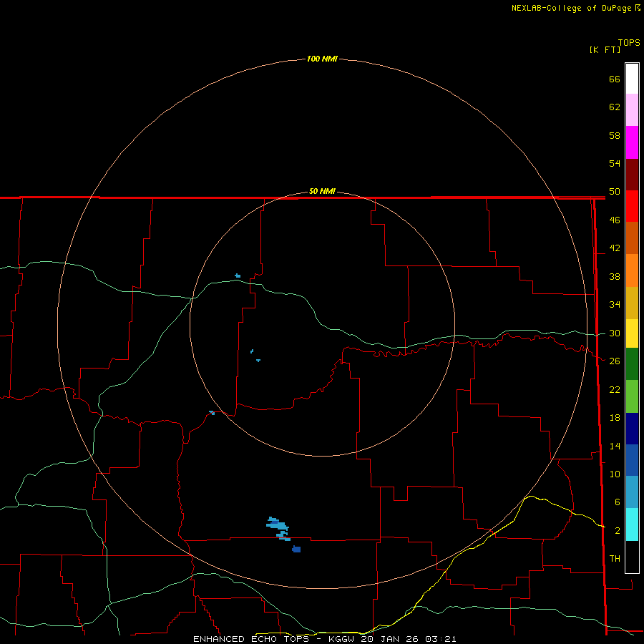
Task: Click the magenta legend color band
Action: (632, 142)
